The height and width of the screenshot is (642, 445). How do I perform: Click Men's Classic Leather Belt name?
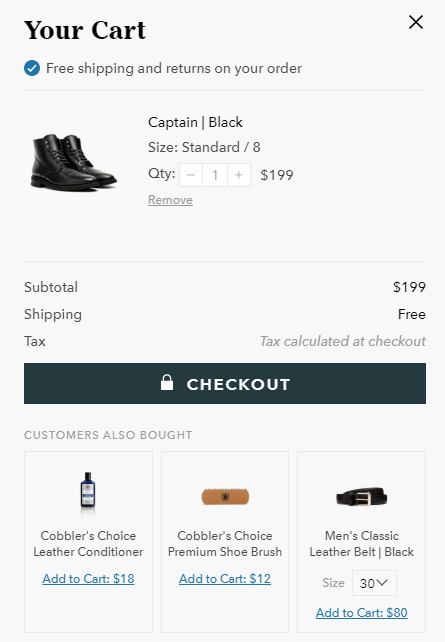tap(361, 544)
